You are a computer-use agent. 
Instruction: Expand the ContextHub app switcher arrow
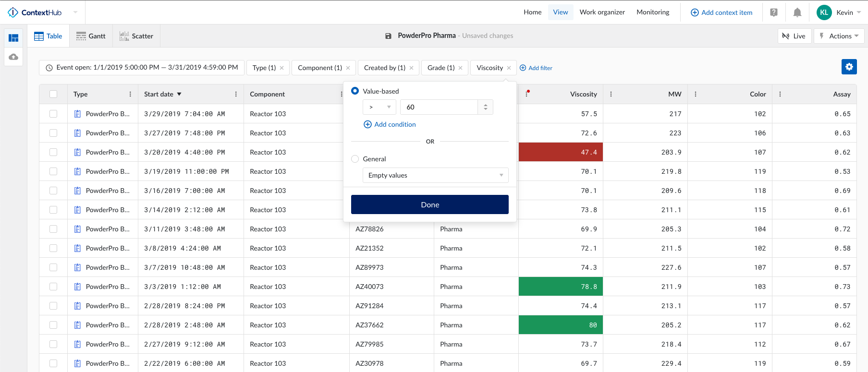(x=75, y=12)
